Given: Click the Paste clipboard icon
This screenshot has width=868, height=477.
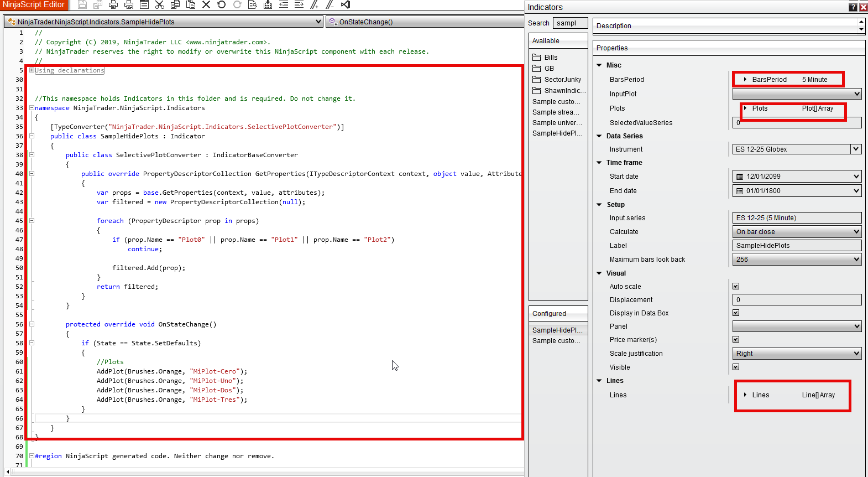Looking at the screenshot, I should click(191, 5).
